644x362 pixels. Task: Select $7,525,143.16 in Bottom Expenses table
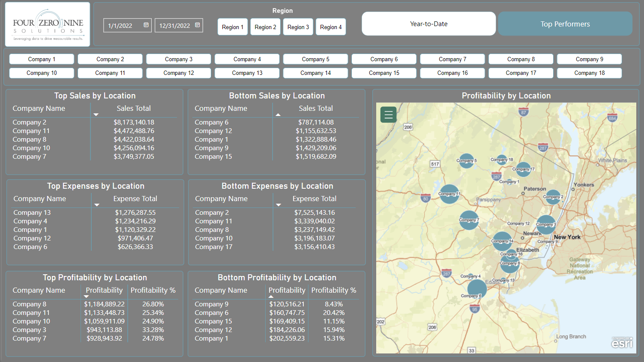click(x=315, y=213)
